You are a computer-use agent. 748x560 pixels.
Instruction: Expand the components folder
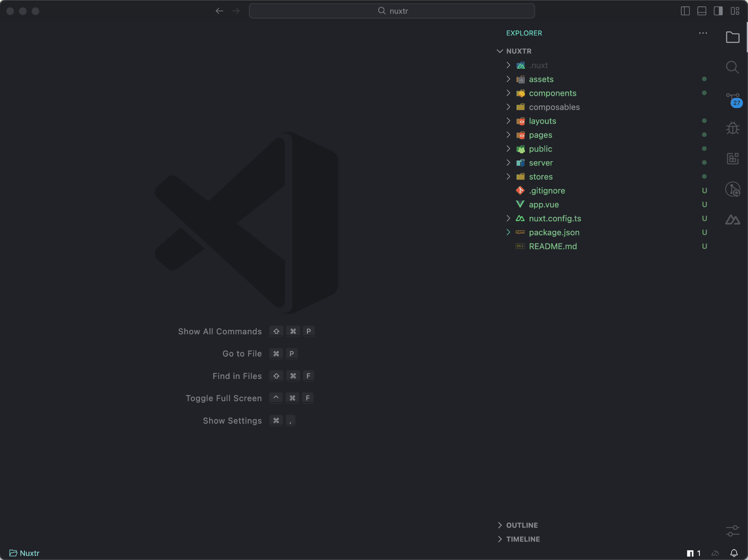coord(508,93)
